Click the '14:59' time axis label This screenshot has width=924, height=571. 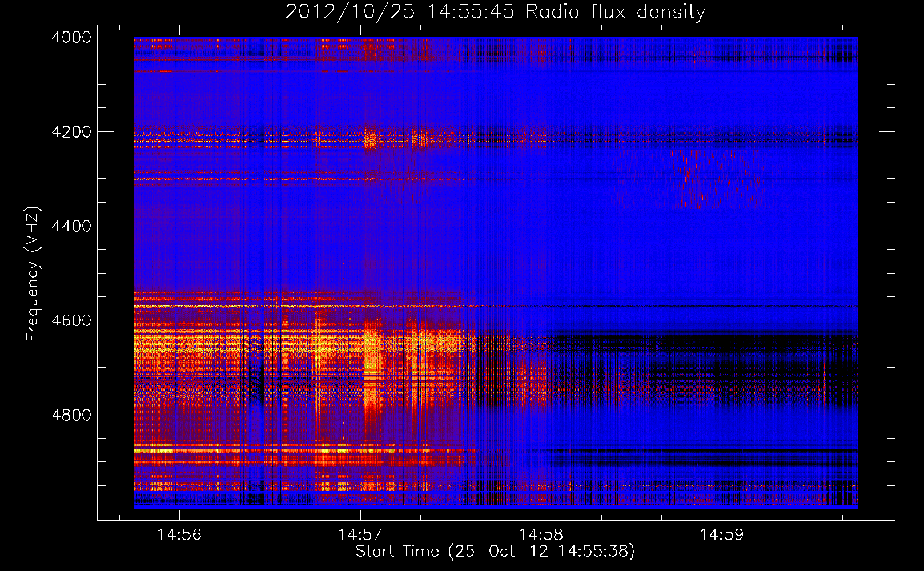[722, 535]
